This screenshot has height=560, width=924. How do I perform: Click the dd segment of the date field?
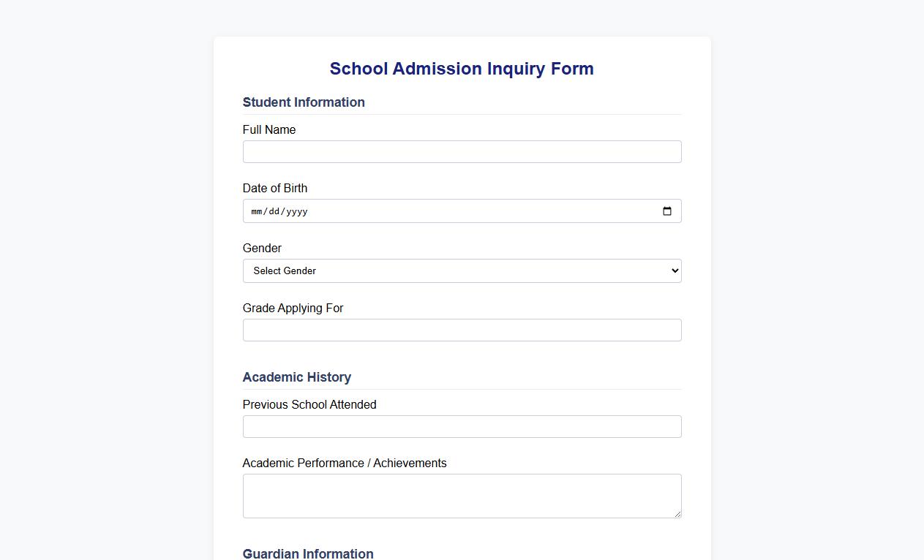coord(276,211)
